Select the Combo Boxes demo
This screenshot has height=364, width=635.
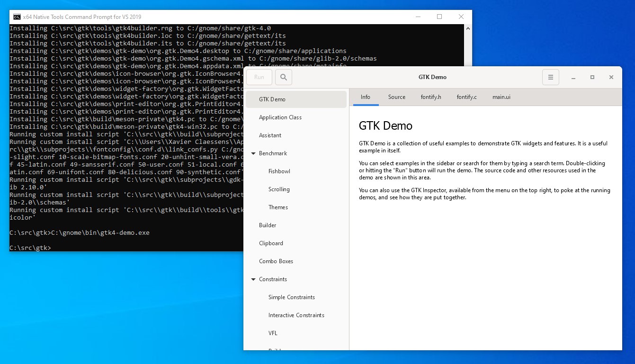(296, 261)
